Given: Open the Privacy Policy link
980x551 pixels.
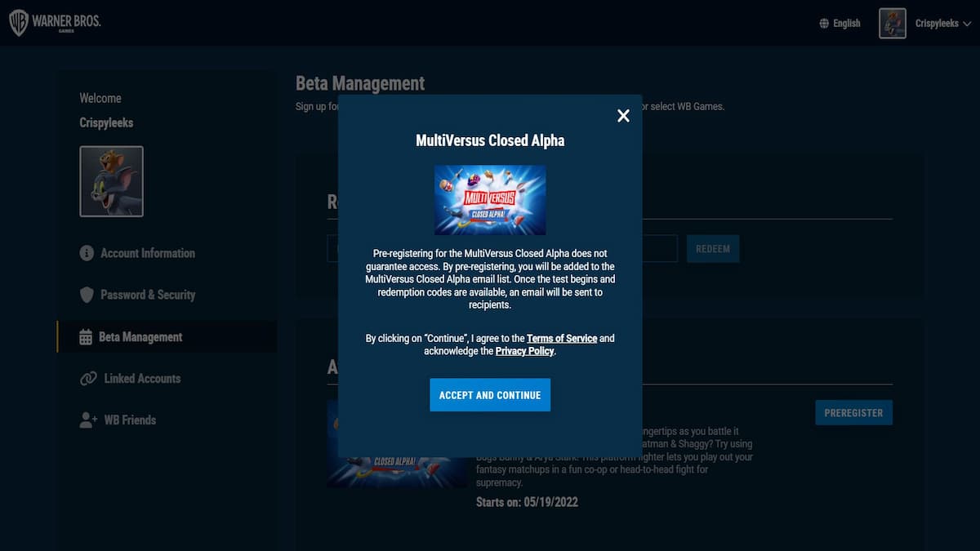Looking at the screenshot, I should click(524, 351).
